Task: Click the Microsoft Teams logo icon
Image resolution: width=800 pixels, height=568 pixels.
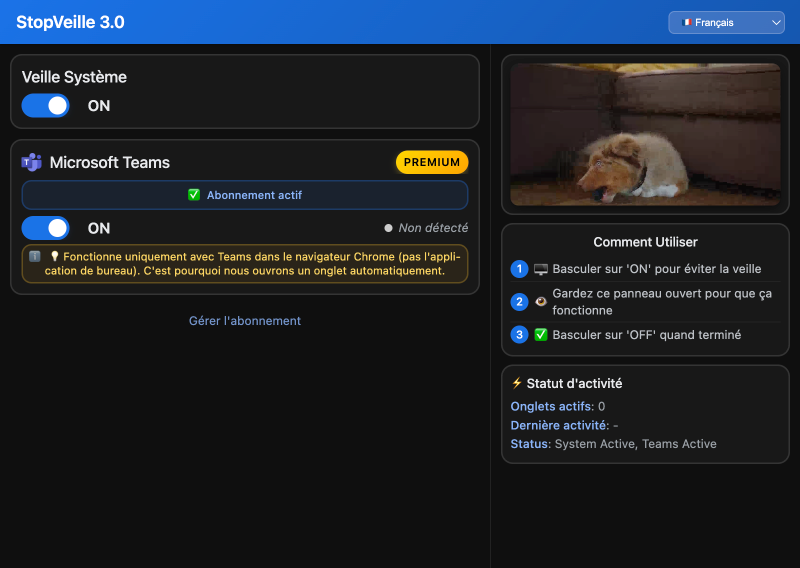Action: pyautogui.click(x=32, y=162)
